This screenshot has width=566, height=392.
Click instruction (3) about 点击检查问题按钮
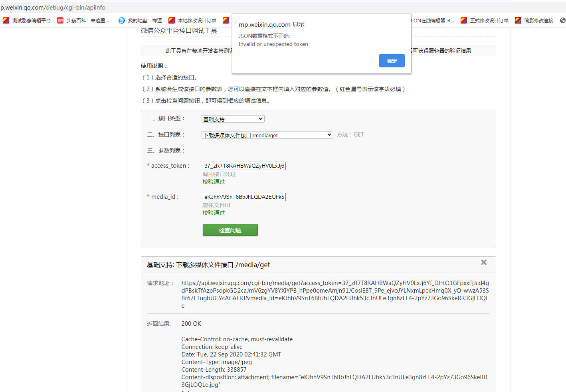tap(207, 101)
